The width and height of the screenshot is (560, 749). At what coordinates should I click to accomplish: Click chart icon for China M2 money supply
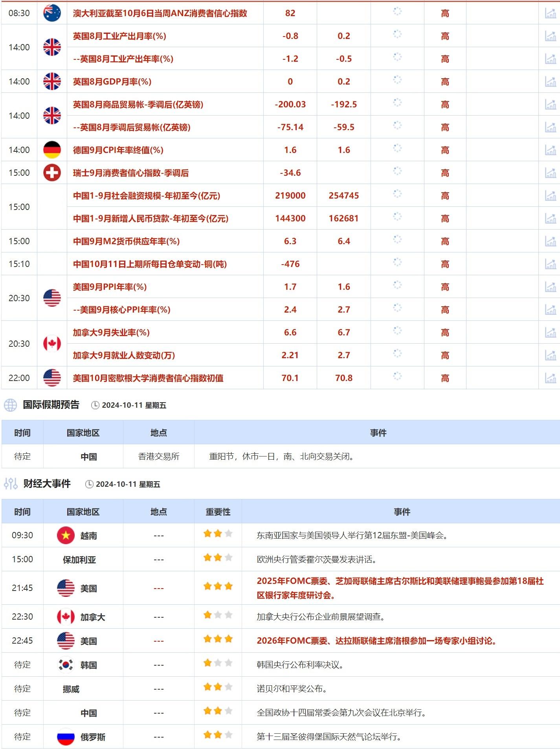pos(550,241)
